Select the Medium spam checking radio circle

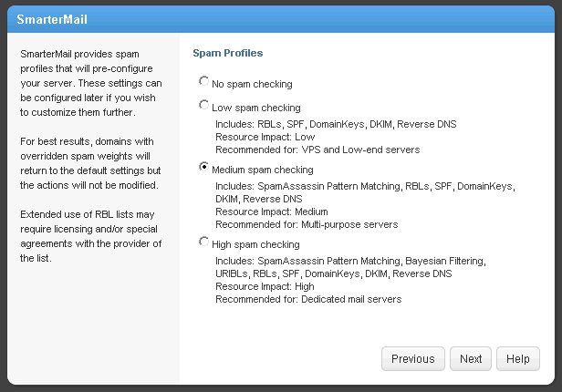(x=203, y=168)
